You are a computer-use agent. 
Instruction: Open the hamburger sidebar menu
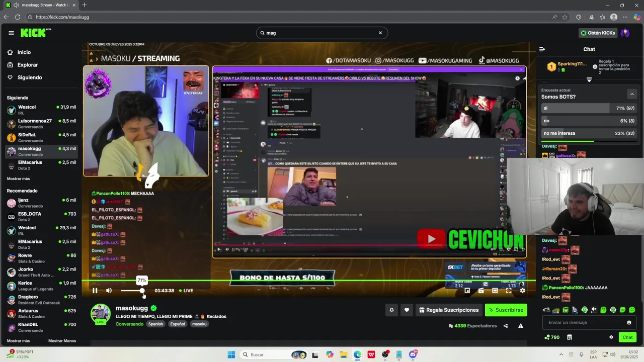(11, 33)
